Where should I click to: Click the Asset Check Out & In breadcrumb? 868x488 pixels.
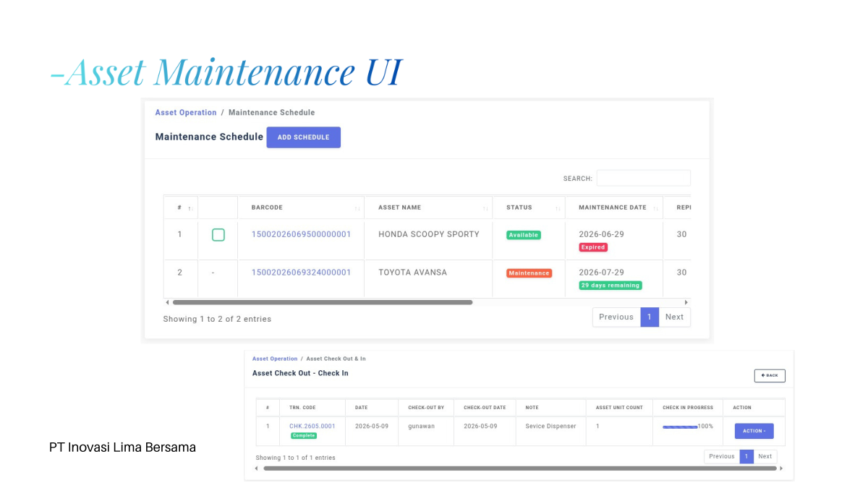(x=336, y=359)
